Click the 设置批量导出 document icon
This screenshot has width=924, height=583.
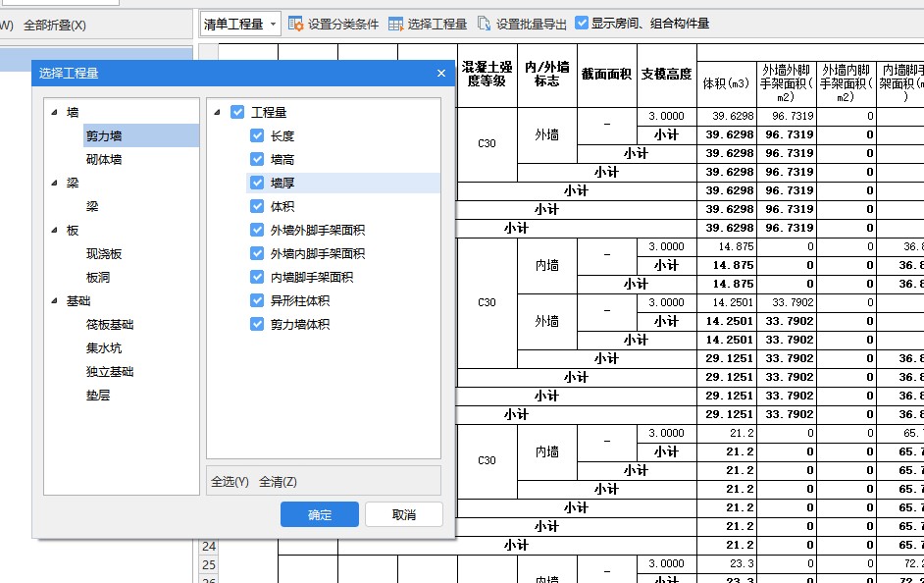(484, 24)
